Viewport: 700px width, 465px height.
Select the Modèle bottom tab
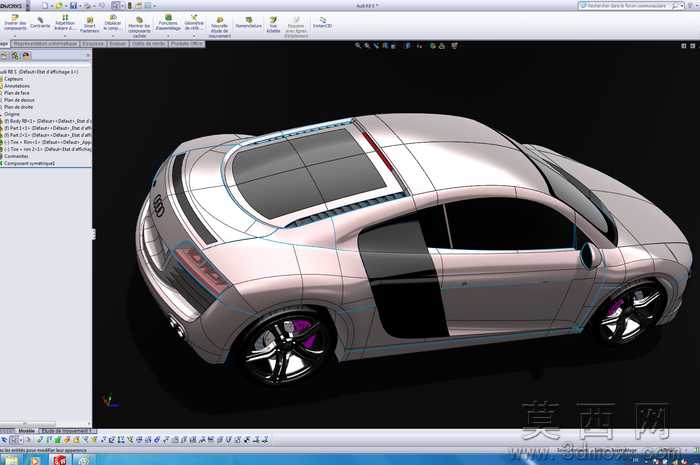[26, 431]
